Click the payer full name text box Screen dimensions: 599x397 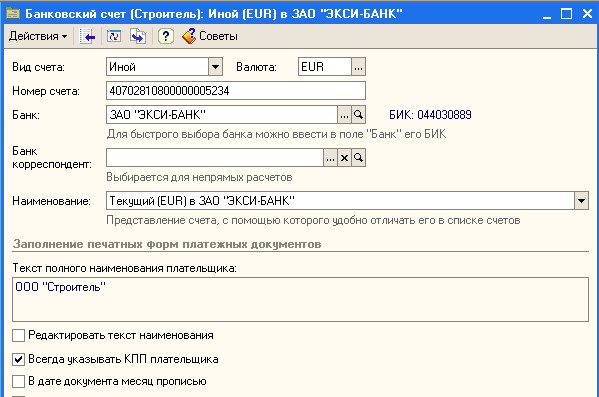300,299
